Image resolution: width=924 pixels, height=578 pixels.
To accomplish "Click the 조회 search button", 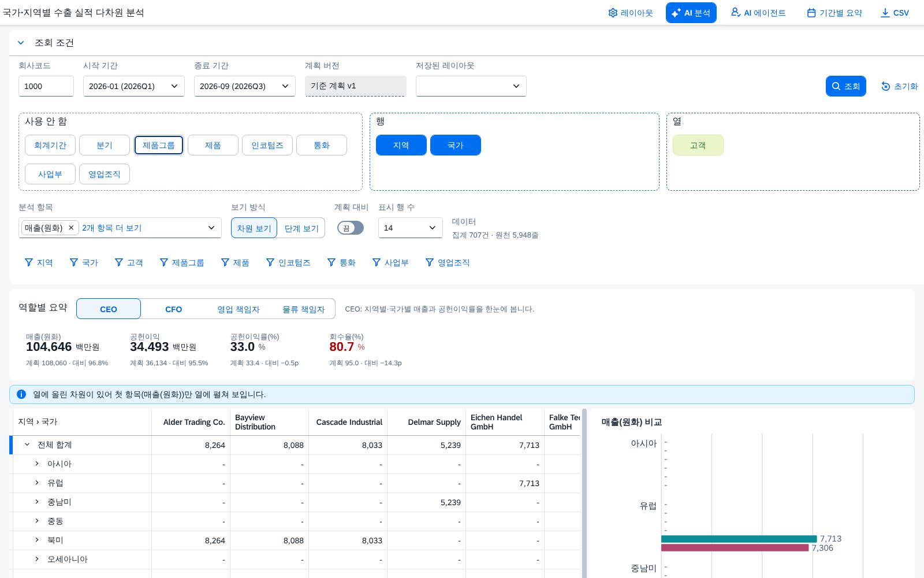I will (845, 86).
